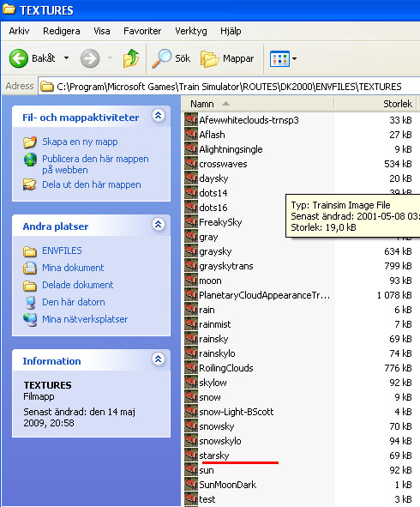Open the Visa menu
This screenshot has height=507, width=420.
[102, 31]
